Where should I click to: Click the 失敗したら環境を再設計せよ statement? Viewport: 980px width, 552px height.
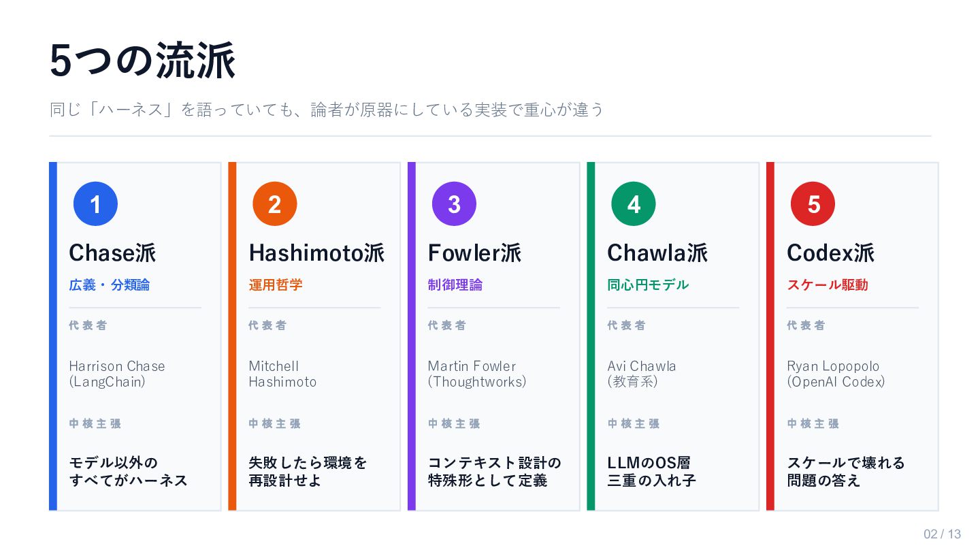coord(308,472)
